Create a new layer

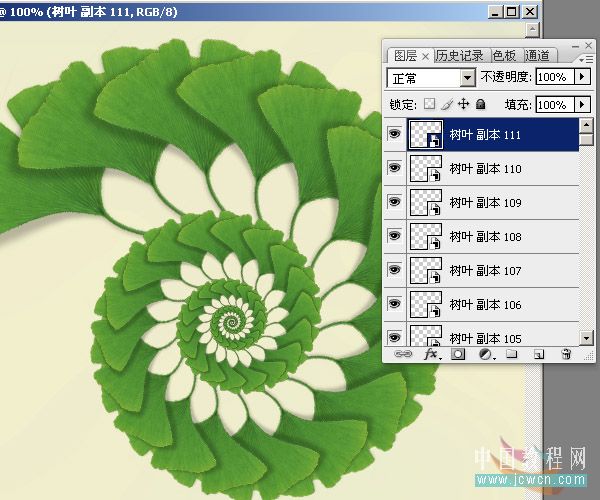(x=539, y=355)
